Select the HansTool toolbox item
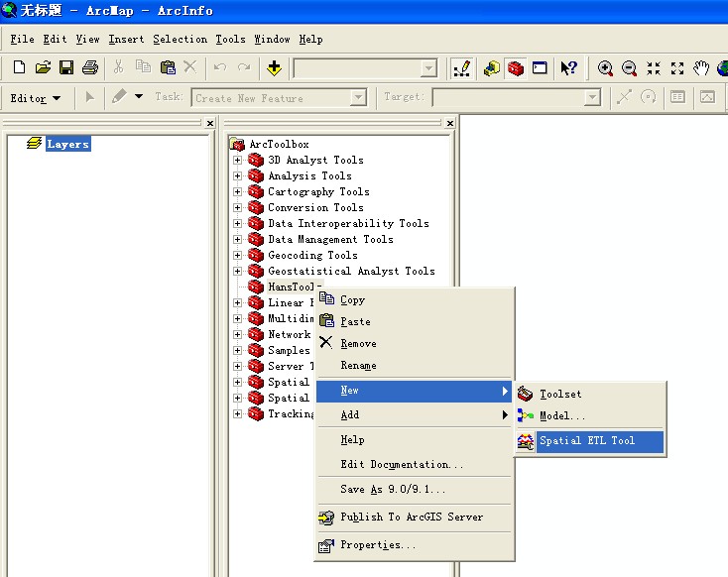Viewport: 728px width, 577px height. 292,287
